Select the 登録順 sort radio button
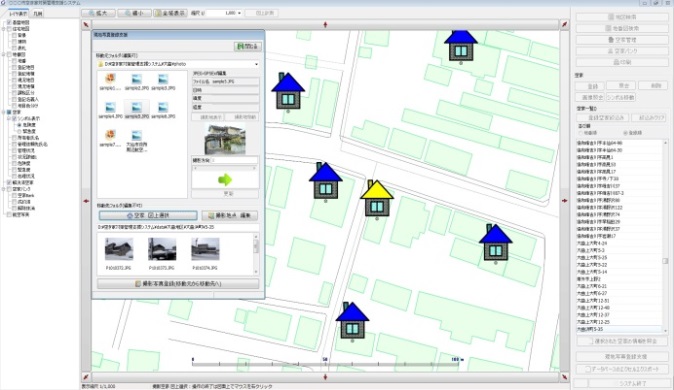Screen dimensions: 674x390 (625, 133)
